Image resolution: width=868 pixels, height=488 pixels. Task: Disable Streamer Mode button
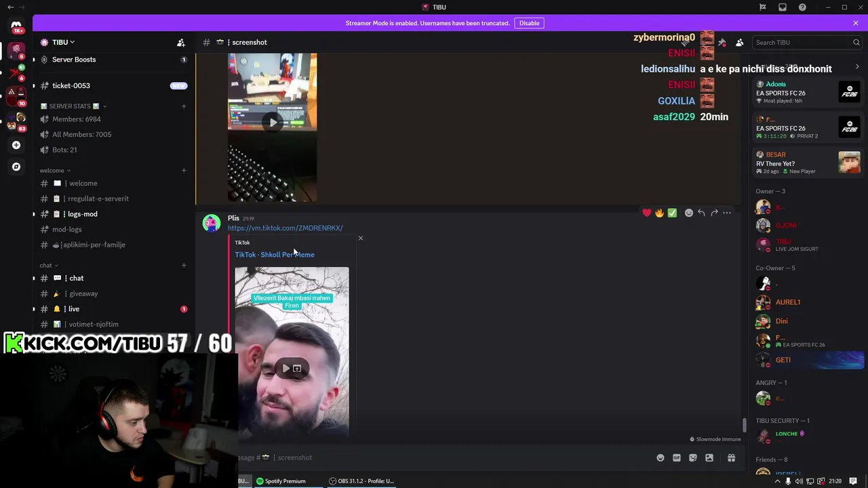(x=529, y=23)
